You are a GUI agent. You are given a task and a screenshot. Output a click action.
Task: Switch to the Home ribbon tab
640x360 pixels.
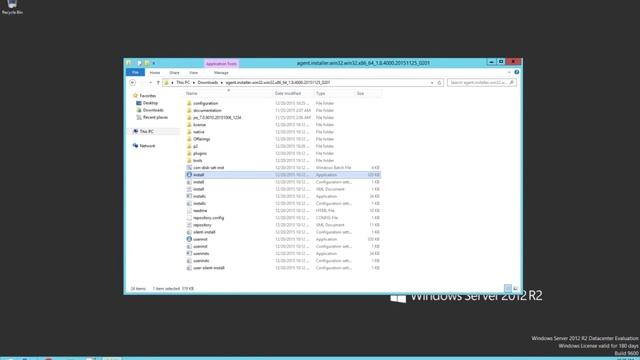click(155, 73)
